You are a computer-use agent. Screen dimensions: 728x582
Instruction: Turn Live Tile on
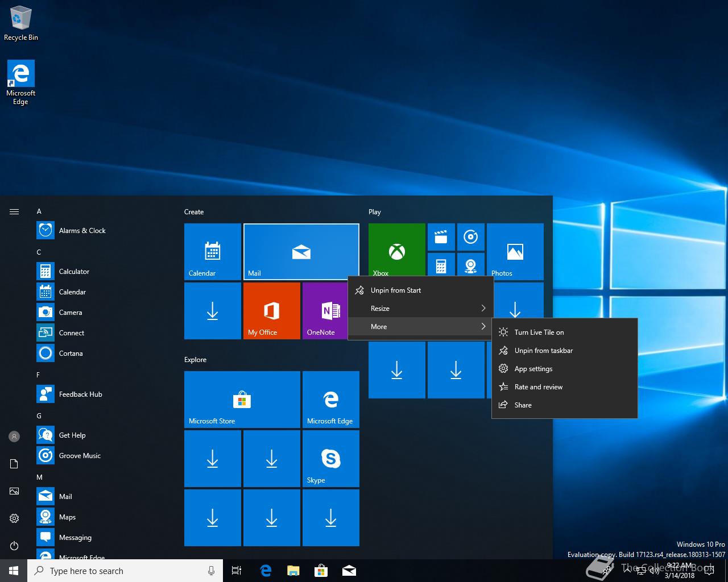[x=564, y=332]
